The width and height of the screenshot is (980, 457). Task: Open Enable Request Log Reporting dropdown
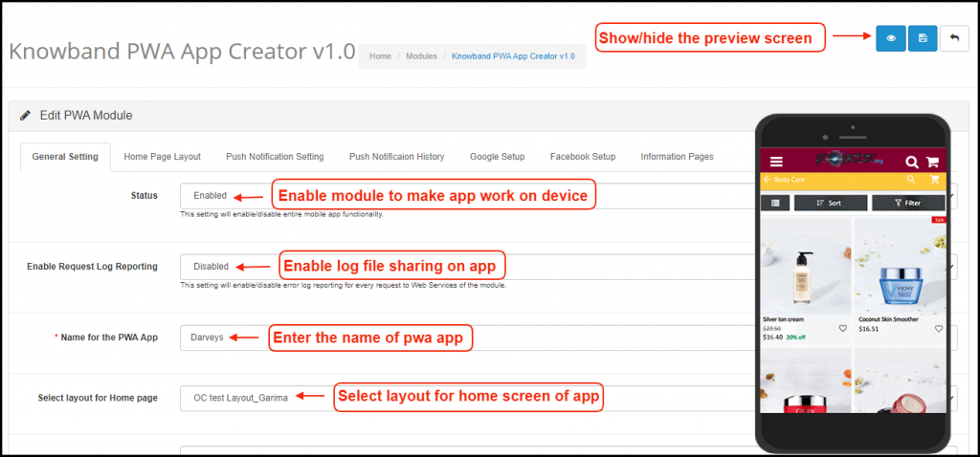(x=568, y=267)
